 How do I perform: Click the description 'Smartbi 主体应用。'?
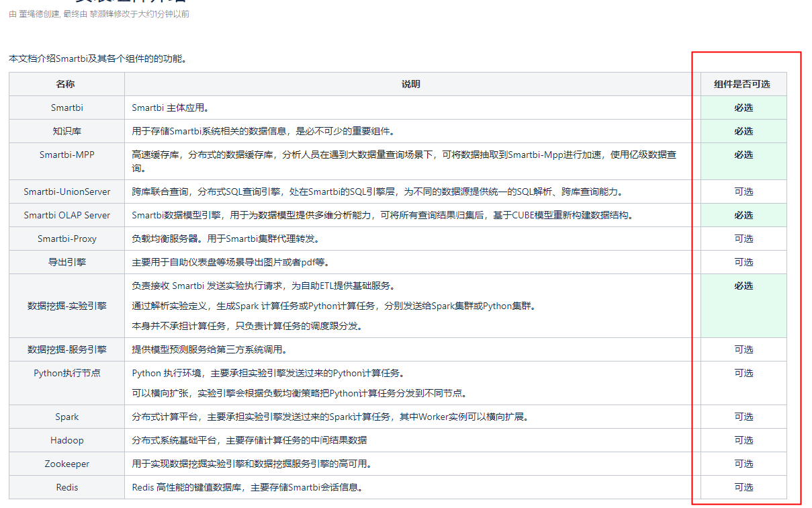[171, 108]
